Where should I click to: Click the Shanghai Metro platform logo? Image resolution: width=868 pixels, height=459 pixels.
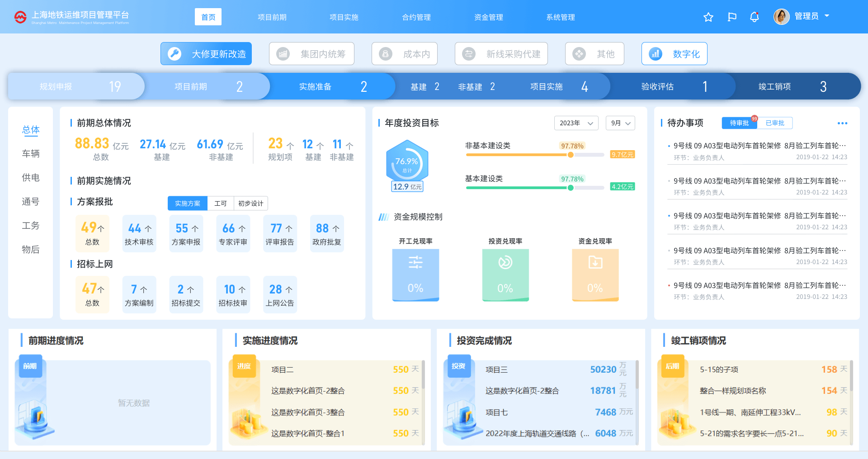tap(20, 17)
